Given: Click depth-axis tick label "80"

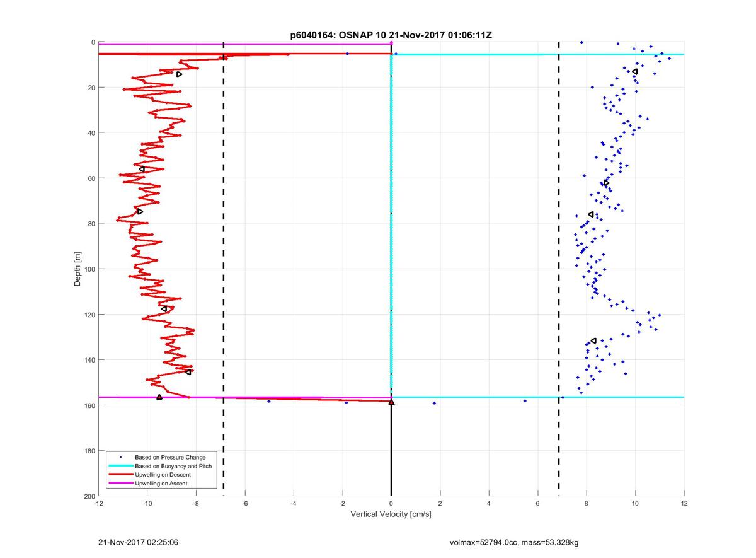Looking at the screenshot, I should 91,224.
